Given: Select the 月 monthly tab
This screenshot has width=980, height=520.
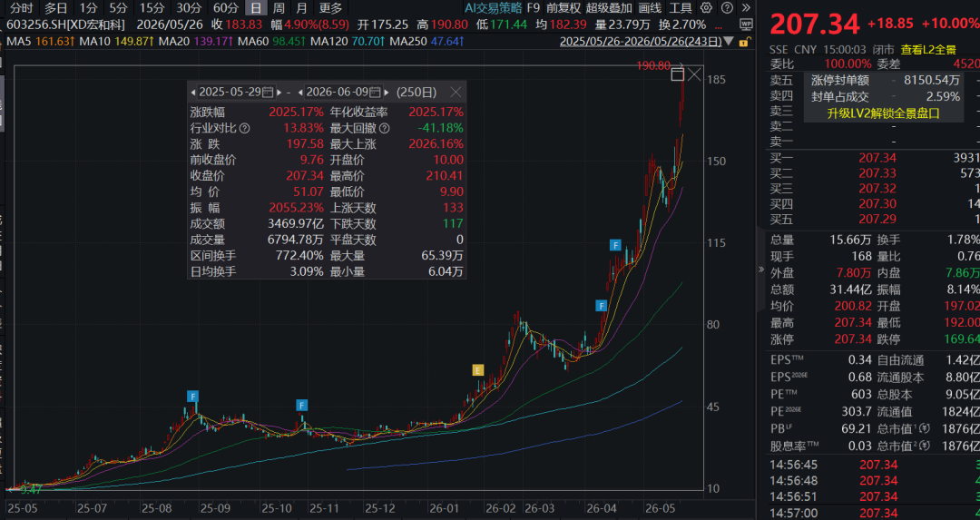Looking at the screenshot, I should (x=302, y=8).
